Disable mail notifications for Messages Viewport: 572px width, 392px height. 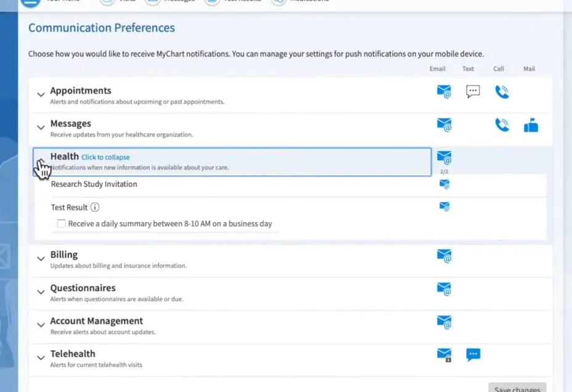[x=531, y=124]
